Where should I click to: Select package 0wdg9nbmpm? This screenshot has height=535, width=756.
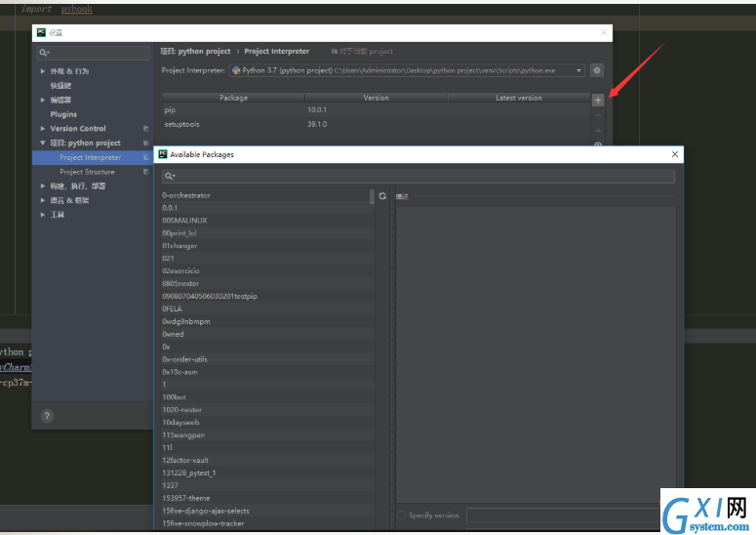[x=267, y=321]
